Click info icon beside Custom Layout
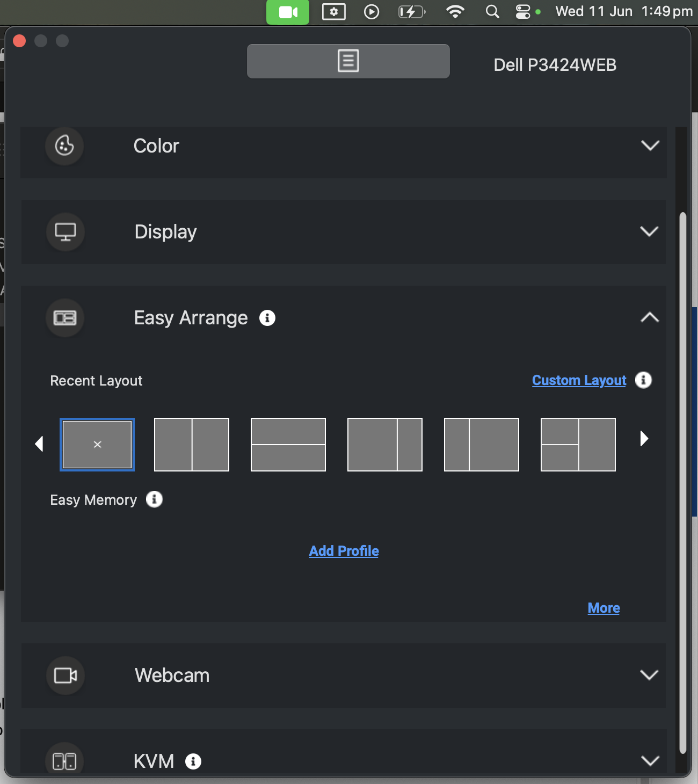The image size is (698, 784). click(643, 380)
